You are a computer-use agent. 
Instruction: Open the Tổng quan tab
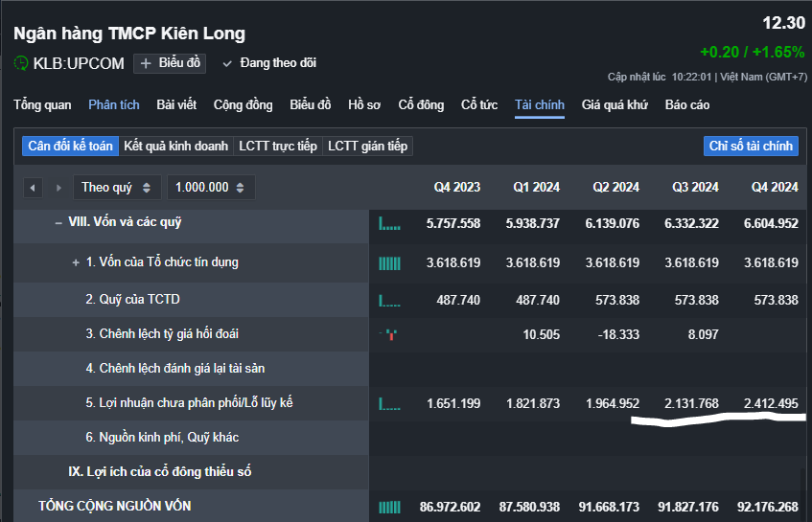tap(42, 105)
